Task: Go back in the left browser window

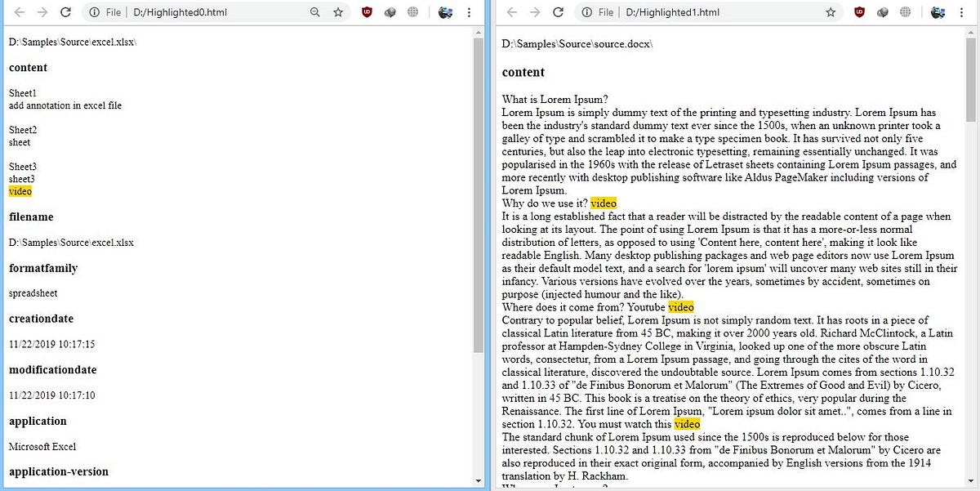Action: pyautogui.click(x=18, y=11)
